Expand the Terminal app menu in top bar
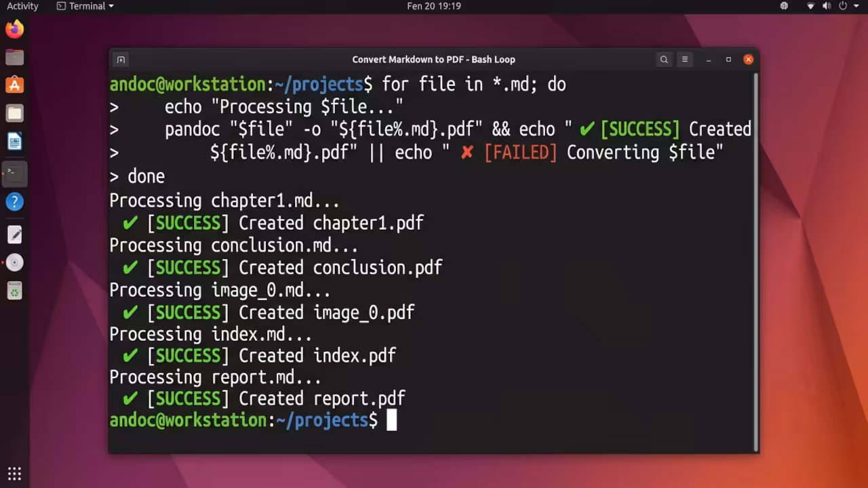This screenshot has height=488, width=868. tap(85, 6)
